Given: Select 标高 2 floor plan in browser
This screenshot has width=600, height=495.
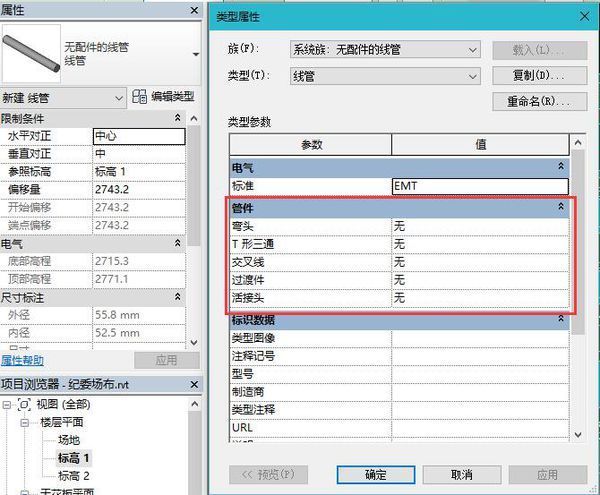Looking at the screenshot, I should [73, 475].
